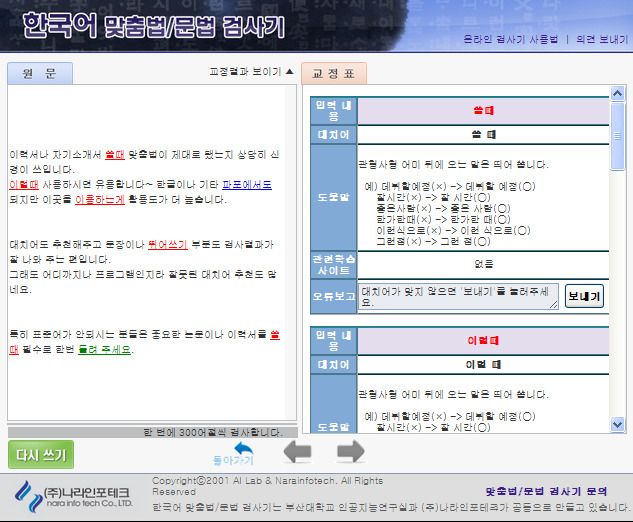Open the 의견 보내기 link
The width and height of the screenshot is (633, 522).
pos(602,39)
